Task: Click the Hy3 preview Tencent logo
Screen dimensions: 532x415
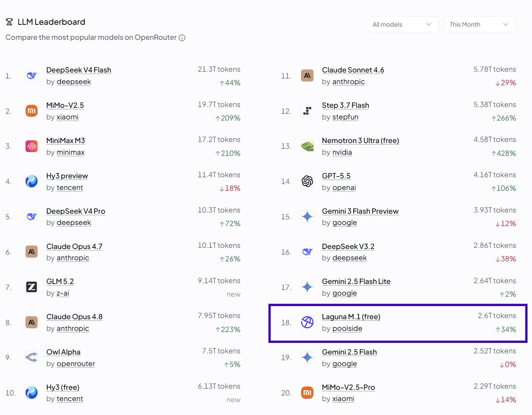Action: coord(31,181)
